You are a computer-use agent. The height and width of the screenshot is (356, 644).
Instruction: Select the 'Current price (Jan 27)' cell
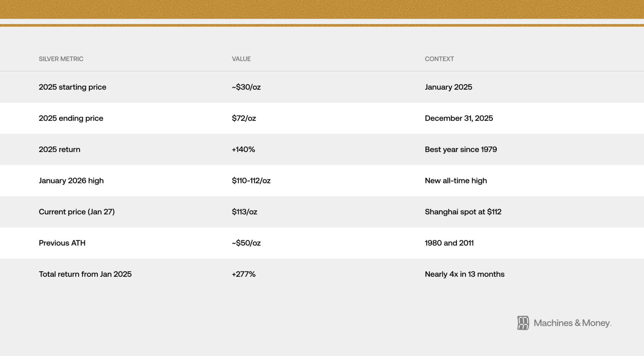click(x=77, y=212)
